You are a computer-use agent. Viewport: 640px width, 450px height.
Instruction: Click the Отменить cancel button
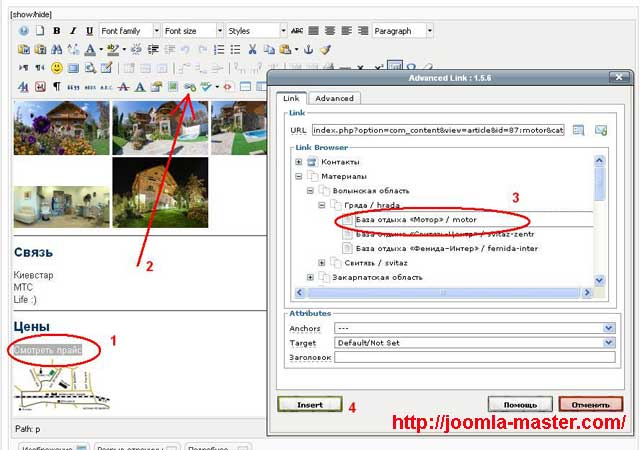pos(591,404)
